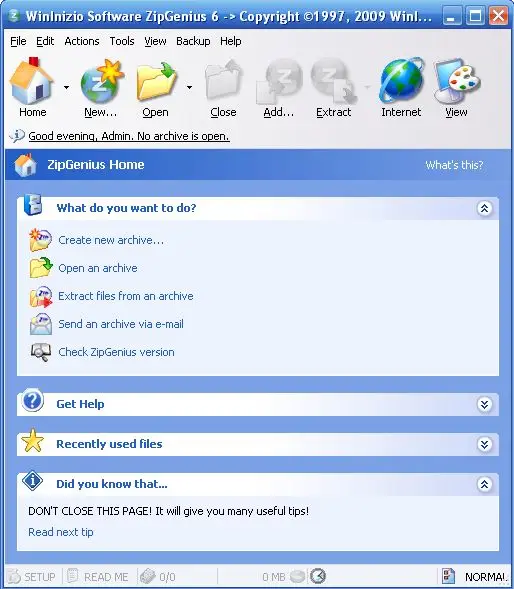Open the Internet globe icon
This screenshot has width=514, height=589.
(402, 80)
